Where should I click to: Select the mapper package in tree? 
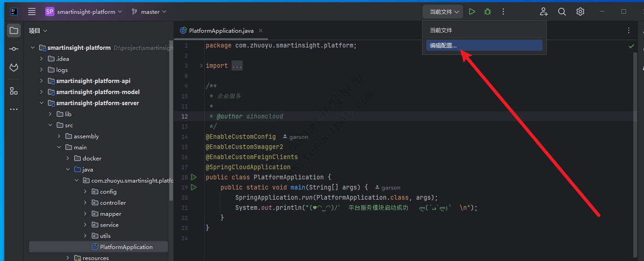click(110, 214)
